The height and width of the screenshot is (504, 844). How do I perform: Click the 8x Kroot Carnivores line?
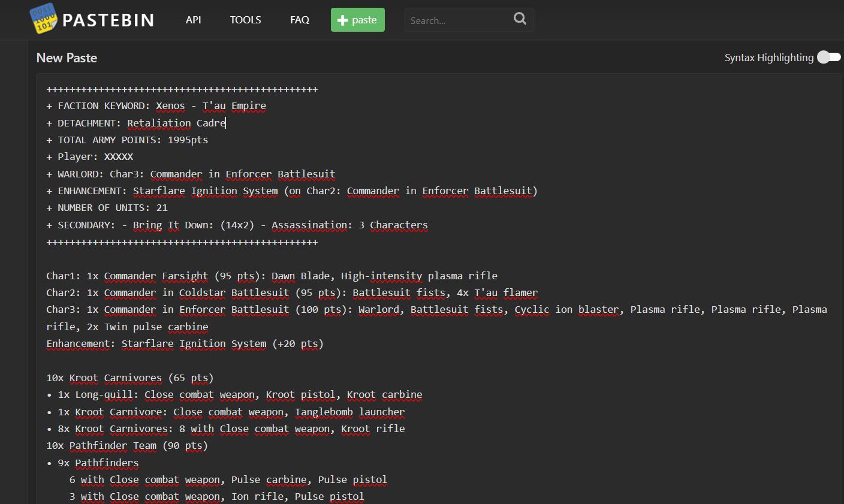pos(225,428)
